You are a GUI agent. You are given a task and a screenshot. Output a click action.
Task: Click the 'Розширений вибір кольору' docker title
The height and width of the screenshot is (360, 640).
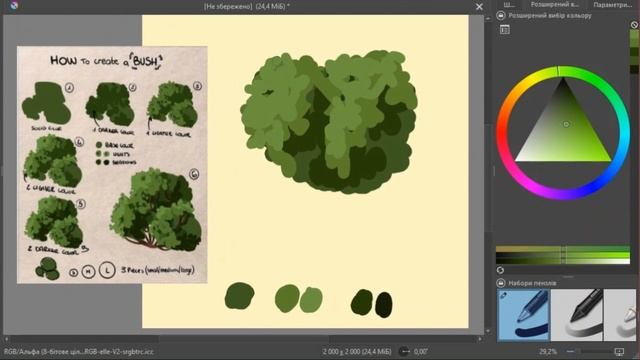click(x=550, y=16)
